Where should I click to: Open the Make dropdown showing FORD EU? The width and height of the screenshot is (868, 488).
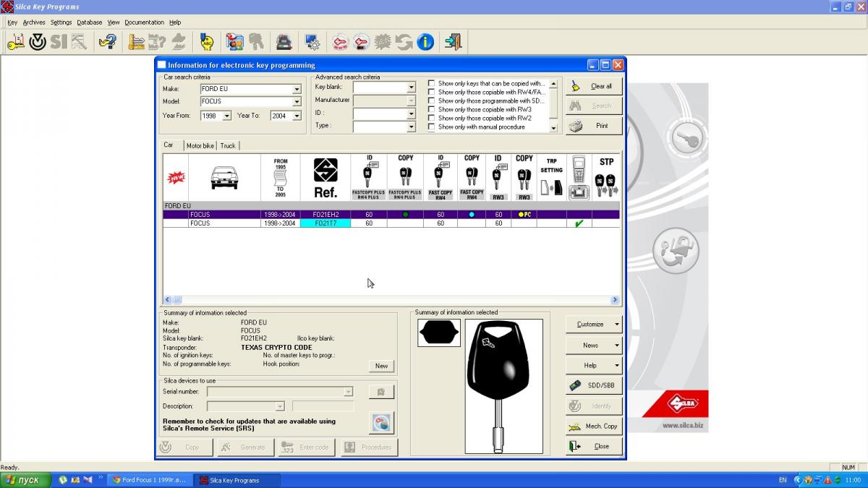pyautogui.click(x=297, y=90)
